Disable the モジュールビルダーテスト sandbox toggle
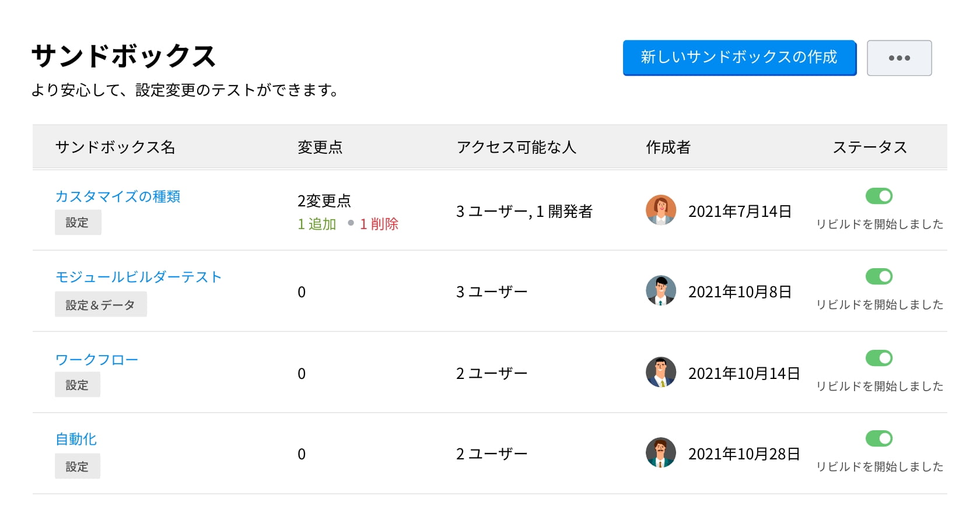The height and width of the screenshot is (527, 980). coord(879,277)
